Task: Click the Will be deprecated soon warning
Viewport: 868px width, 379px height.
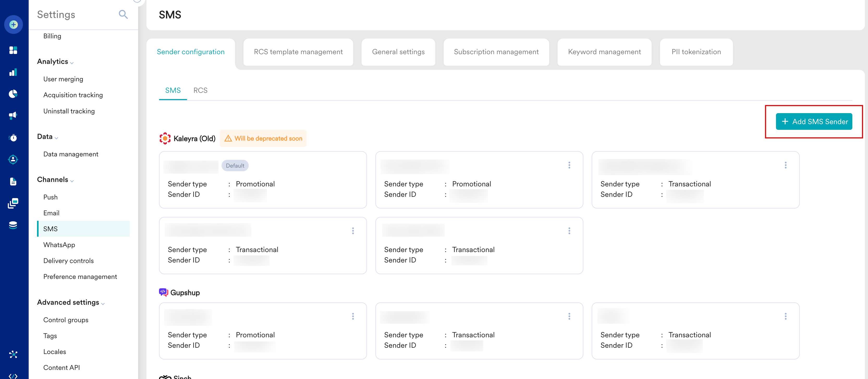Action: [x=263, y=138]
